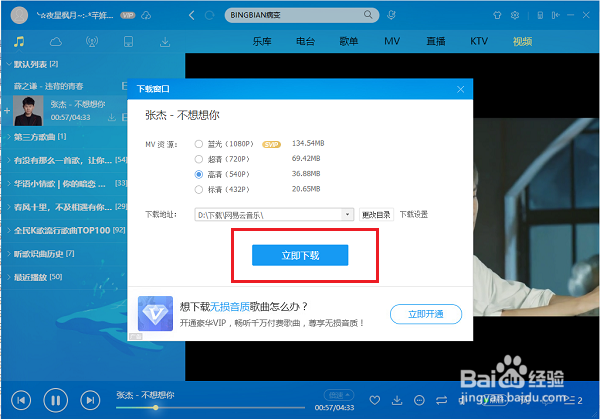
Task: Open the skin (shirt) icon
Action: click(x=497, y=15)
